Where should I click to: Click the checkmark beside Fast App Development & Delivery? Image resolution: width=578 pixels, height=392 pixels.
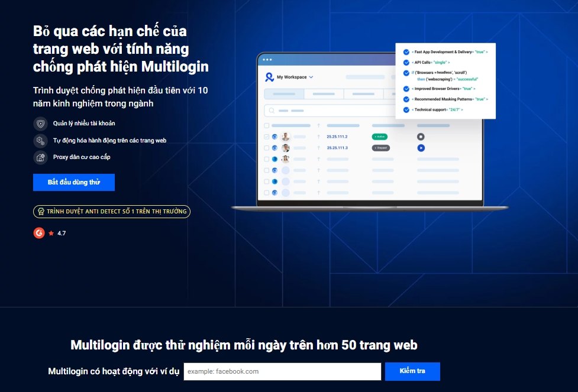pos(406,52)
